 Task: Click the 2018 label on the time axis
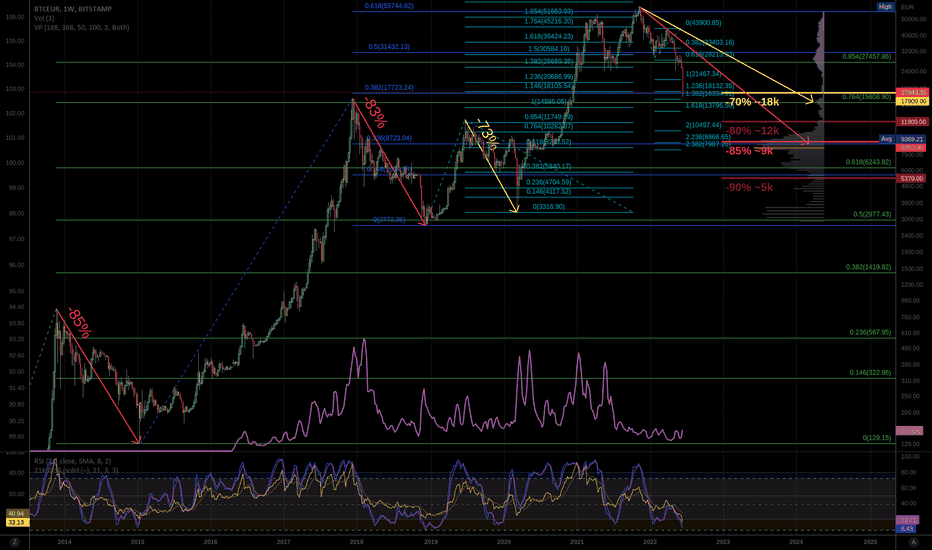coord(356,542)
